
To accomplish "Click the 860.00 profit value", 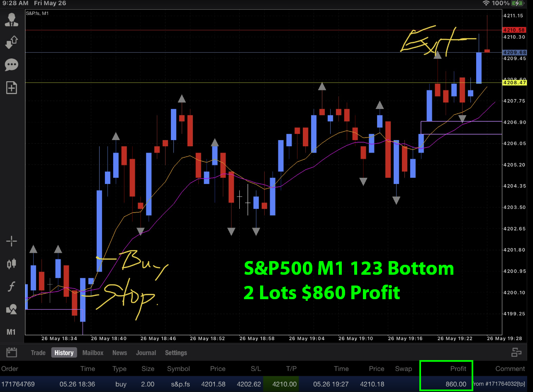I will pyautogui.click(x=456, y=384).
